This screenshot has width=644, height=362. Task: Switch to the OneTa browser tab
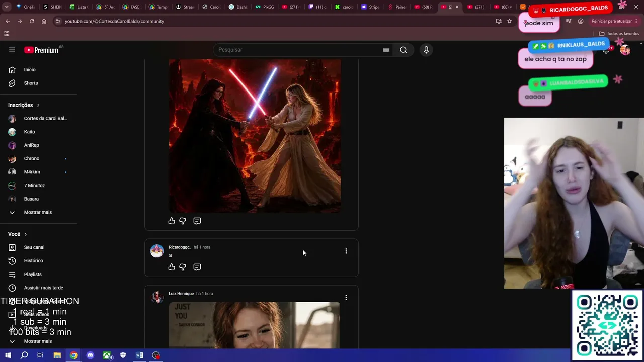[x=26, y=7]
